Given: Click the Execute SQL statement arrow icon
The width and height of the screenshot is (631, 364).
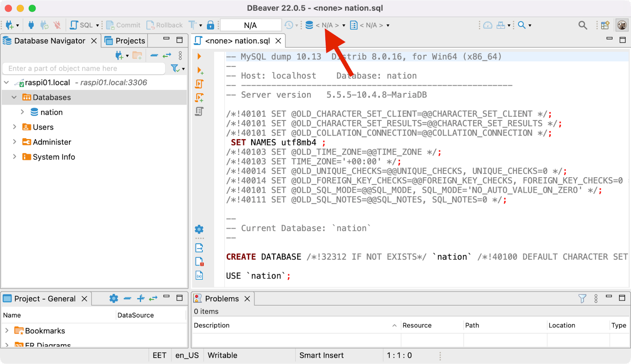Looking at the screenshot, I should tap(199, 56).
